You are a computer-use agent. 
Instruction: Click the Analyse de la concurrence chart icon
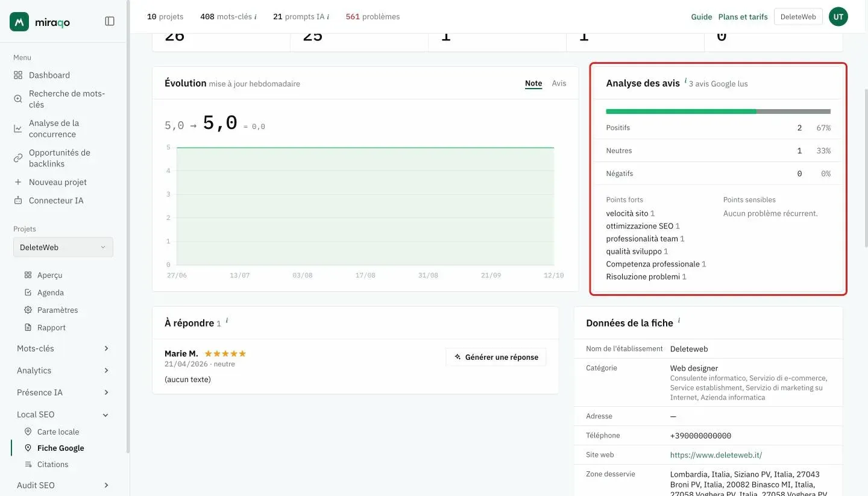pos(17,128)
